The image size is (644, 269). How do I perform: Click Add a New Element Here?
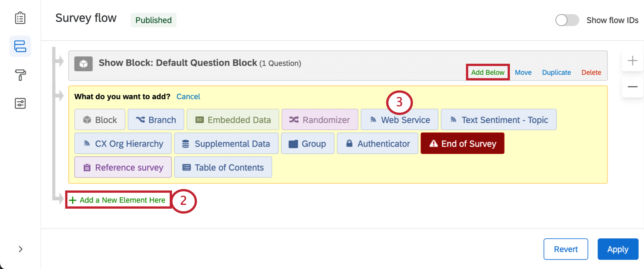coord(118,200)
